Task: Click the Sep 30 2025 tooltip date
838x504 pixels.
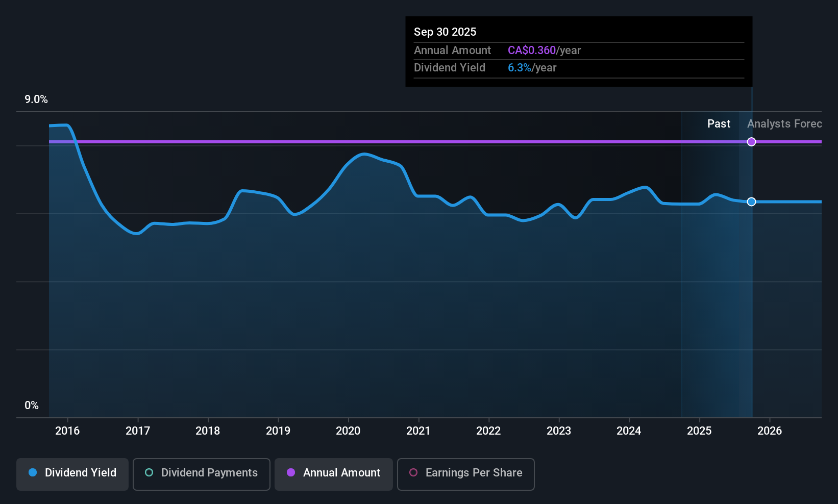Action: coord(445,32)
